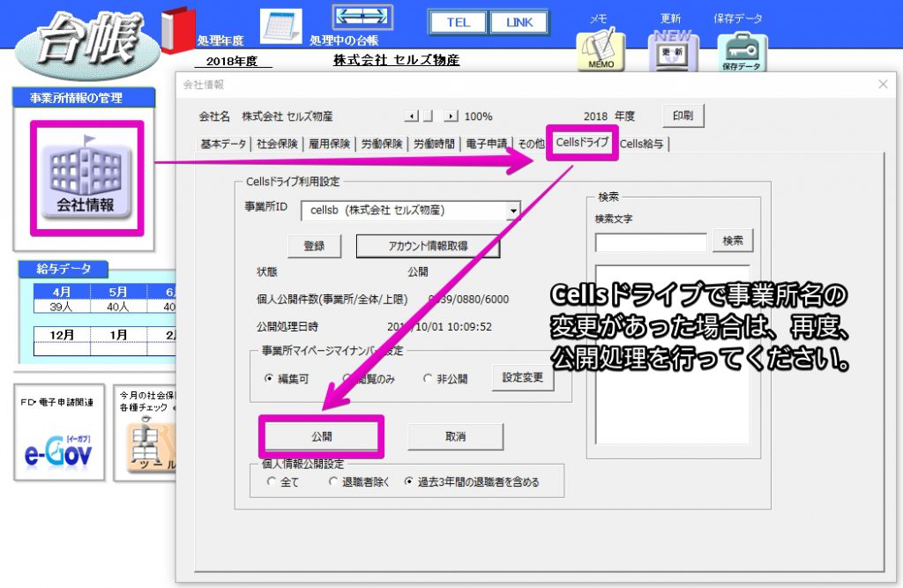Focus the 検索文字 input field
Viewport: 903px width, 588px height.
(x=651, y=242)
